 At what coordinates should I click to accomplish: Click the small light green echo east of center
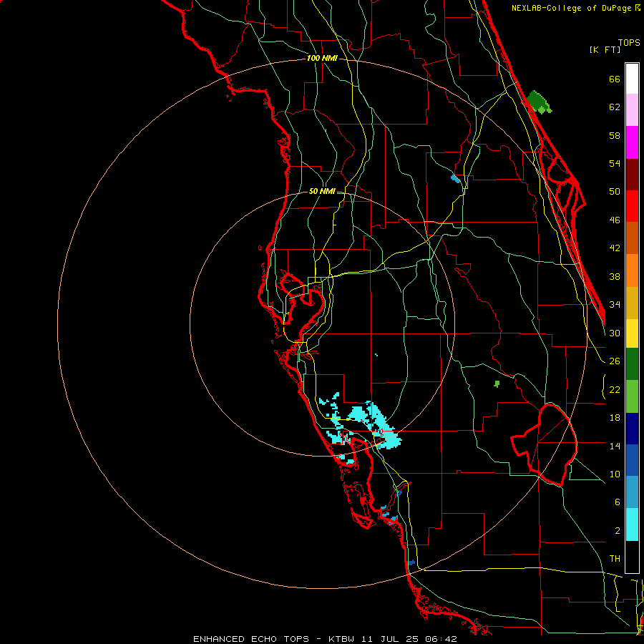tap(497, 384)
